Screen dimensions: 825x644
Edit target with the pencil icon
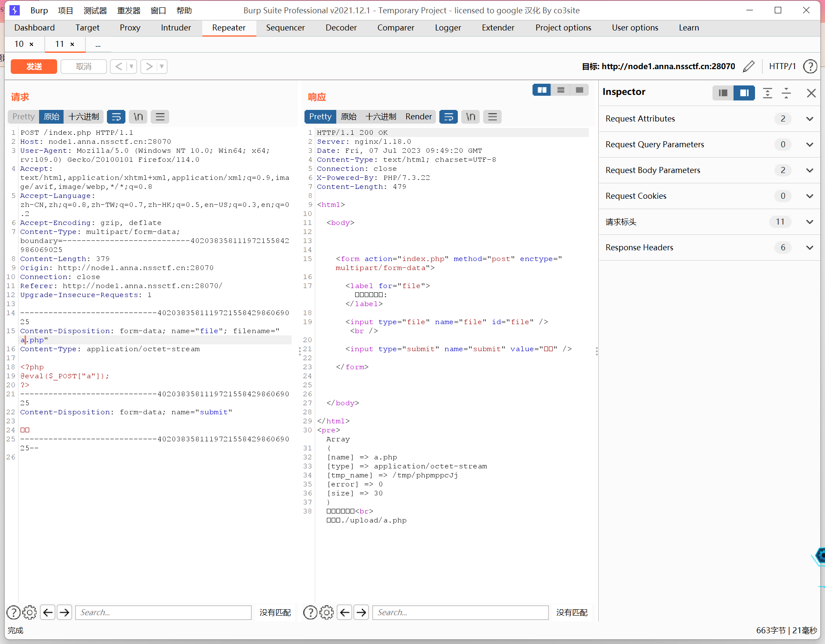(749, 66)
